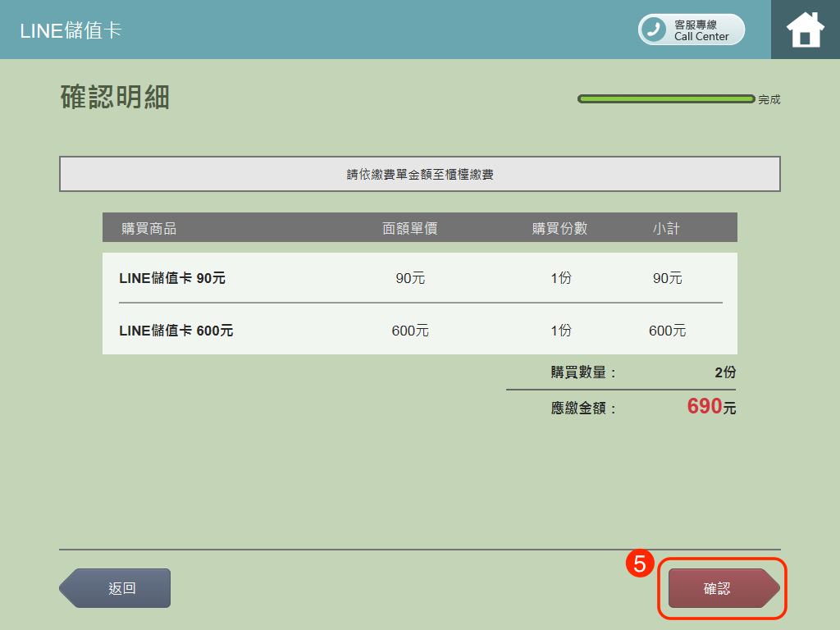Click the 600元 unit price cell
This screenshot has width=840, height=630.
pyautogui.click(x=410, y=331)
